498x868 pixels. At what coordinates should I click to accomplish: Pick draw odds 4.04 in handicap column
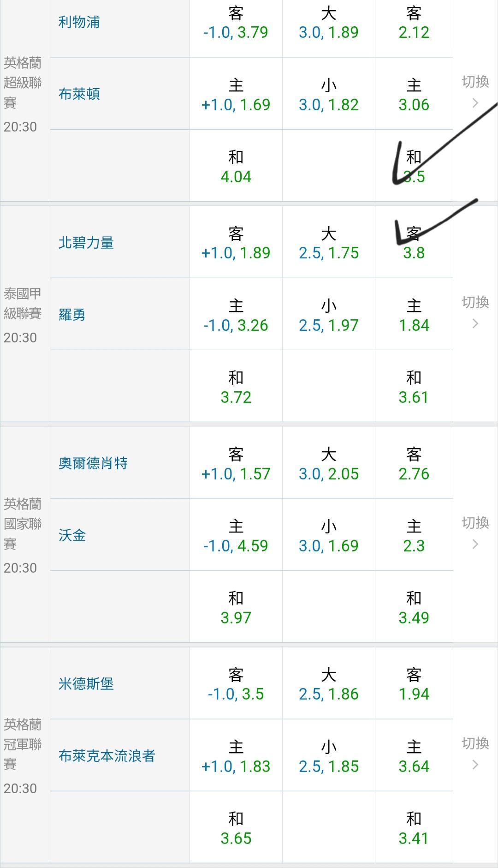click(236, 167)
